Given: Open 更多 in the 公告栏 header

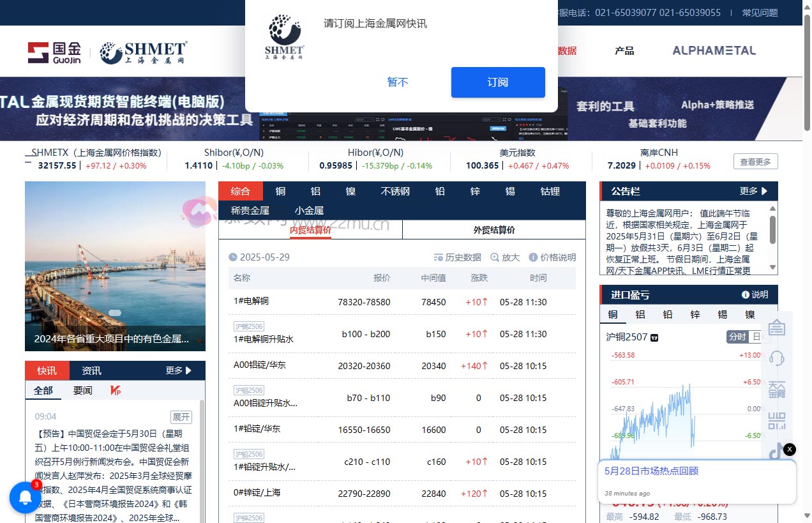Looking at the screenshot, I should tap(753, 191).
